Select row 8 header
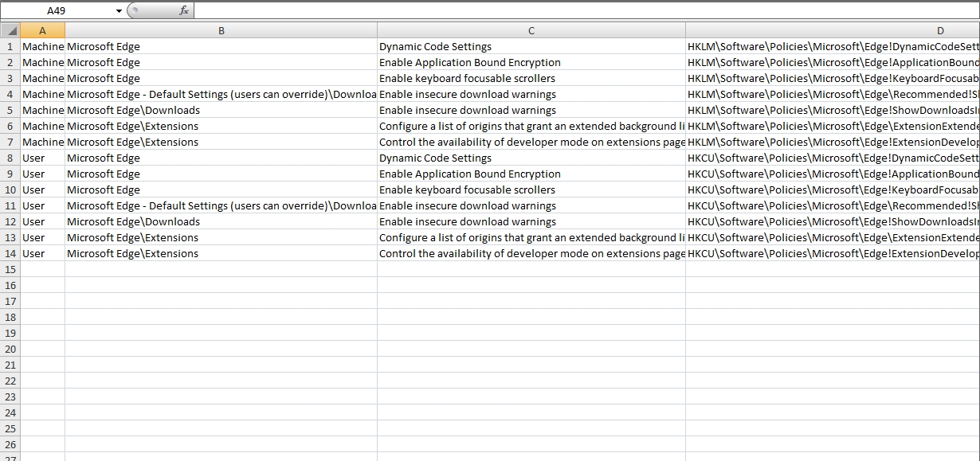This screenshot has height=461, width=980. [x=10, y=158]
